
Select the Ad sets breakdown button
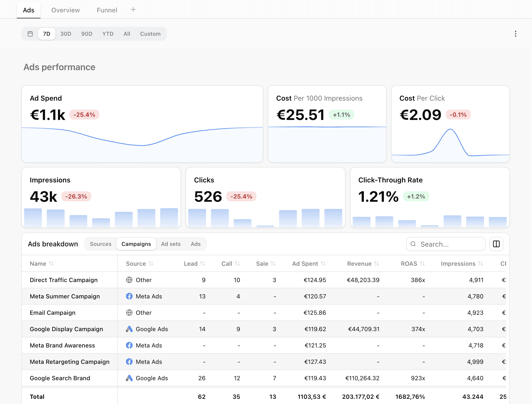(171, 244)
